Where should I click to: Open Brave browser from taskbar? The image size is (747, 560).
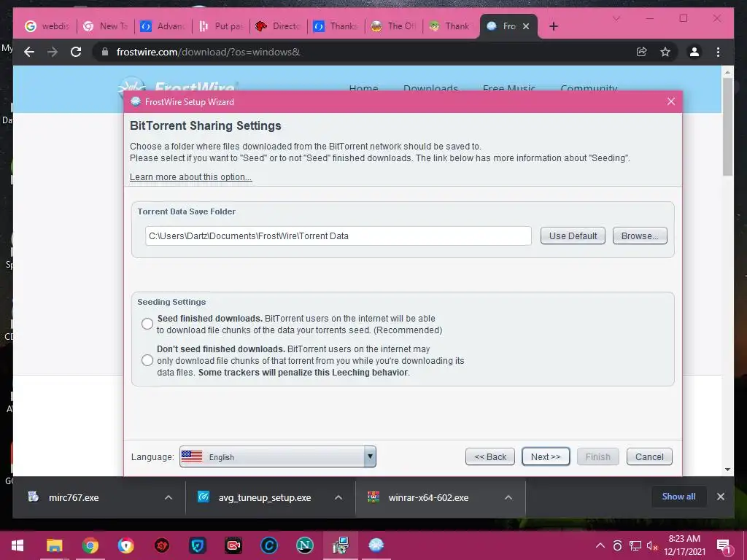pyautogui.click(x=125, y=545)
